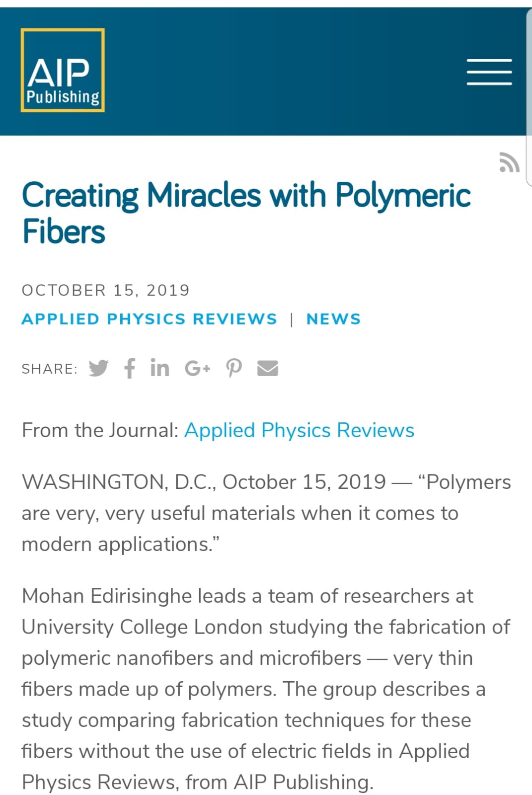Click the OCTOBER 15, 2019 date line
The image size is (532, 795).
pos(106,290)
